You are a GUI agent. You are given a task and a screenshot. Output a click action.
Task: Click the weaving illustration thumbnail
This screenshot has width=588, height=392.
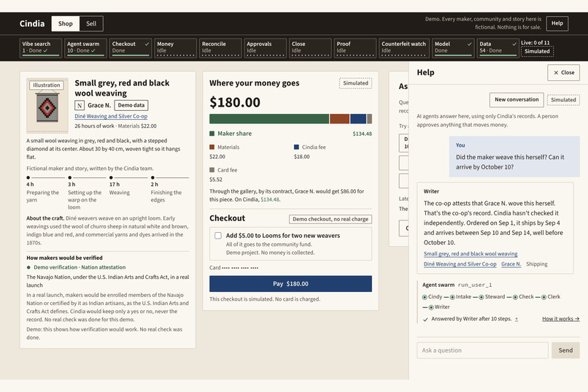click(x=47, y=106)
